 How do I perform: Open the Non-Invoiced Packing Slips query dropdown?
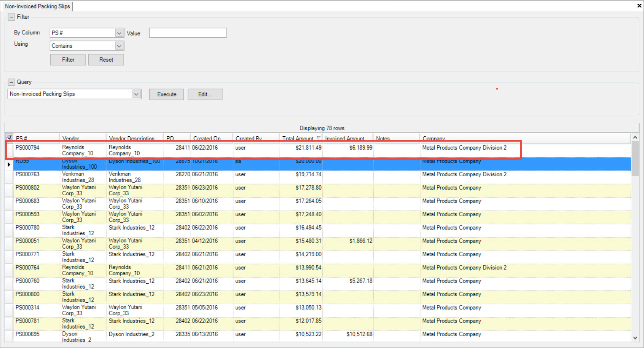pyautogui.click(x=136, y=94)
